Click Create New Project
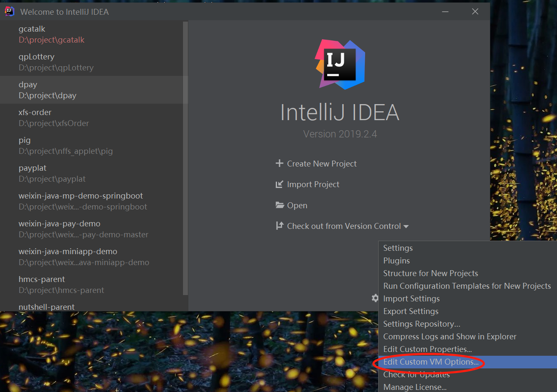557x392 pixels. point(322,164)
